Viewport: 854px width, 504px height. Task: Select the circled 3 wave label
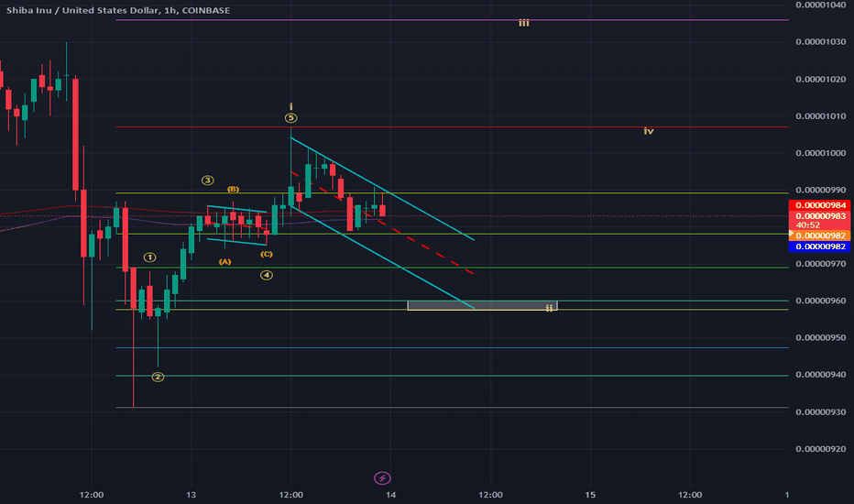point(207,180)
